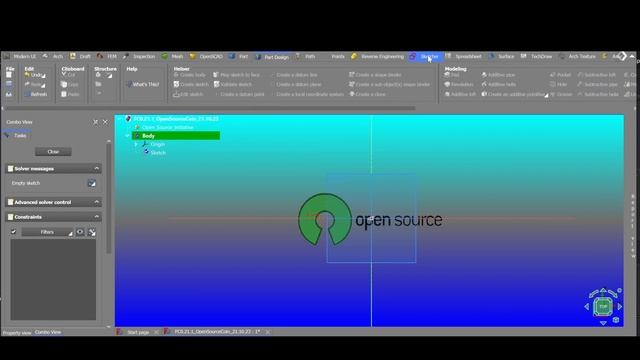Click Refresh in the Edit group
Image resolution: width=640 pixels, height=360 pixels.
point(36,94)
